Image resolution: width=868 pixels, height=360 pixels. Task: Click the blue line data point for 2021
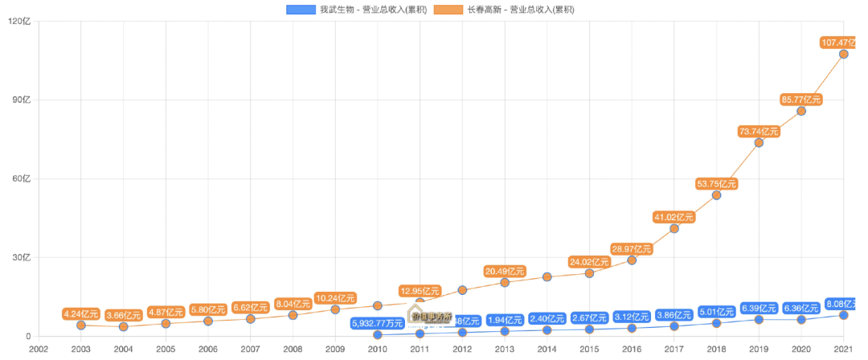tap(843, 315)
